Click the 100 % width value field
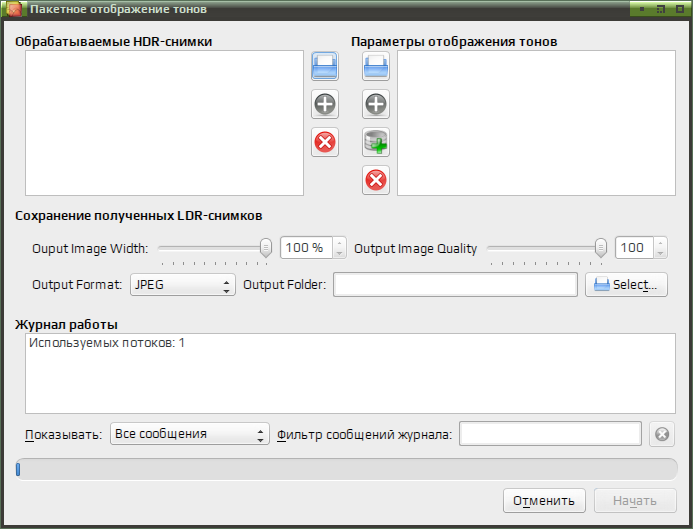The width and height of the screenshot is (693, 529). point(307,248)
